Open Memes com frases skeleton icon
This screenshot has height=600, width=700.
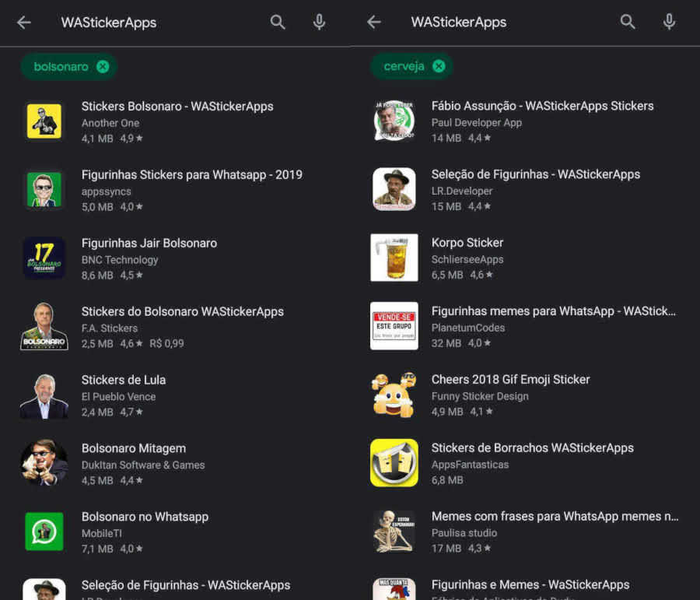pos(394,532)
